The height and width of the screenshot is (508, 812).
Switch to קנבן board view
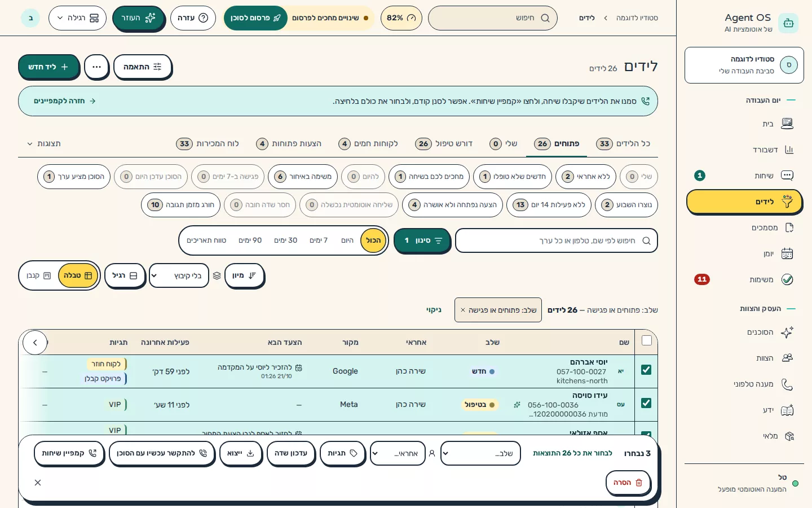click(39, 275)
